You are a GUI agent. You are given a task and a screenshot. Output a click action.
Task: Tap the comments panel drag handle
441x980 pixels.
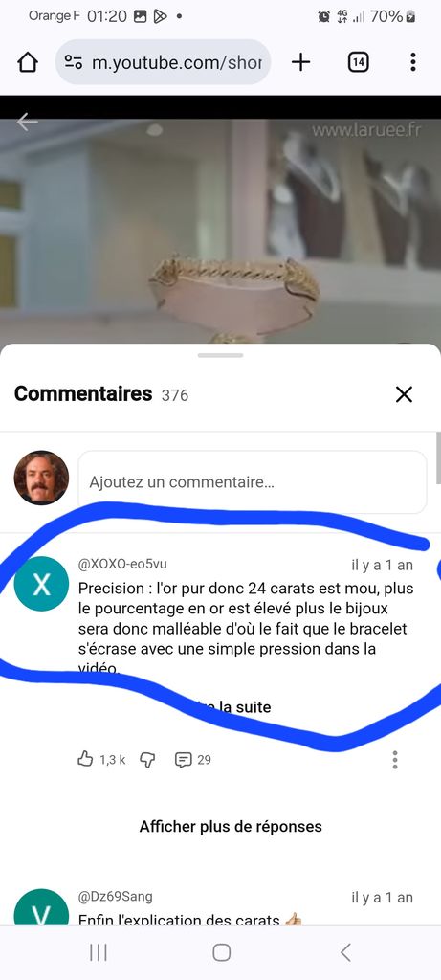220,355
